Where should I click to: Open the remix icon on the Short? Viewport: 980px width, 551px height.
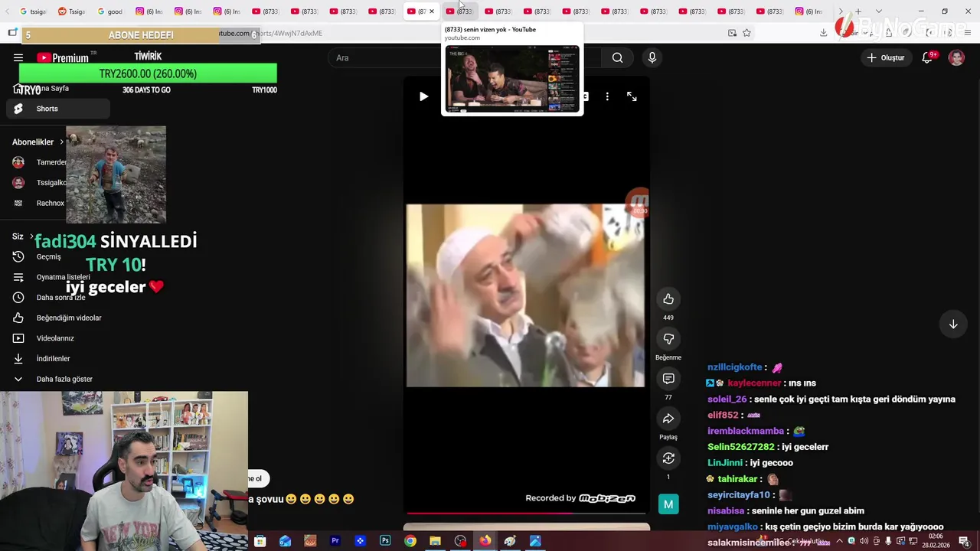tap(668, 458)
